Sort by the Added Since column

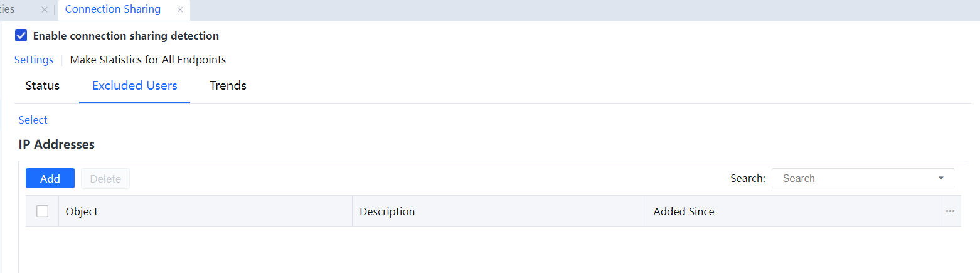tap(684, 211)
